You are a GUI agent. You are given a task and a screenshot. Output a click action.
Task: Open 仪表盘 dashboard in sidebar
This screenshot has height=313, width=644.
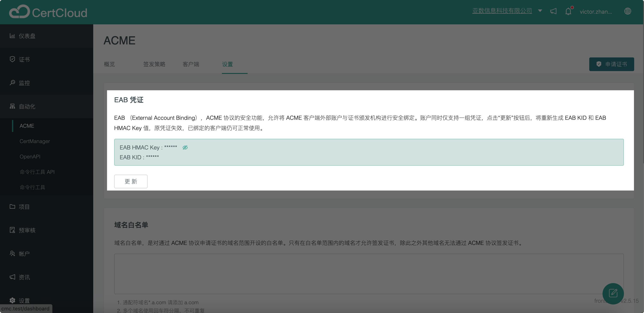pyautogui.click(x=46, y=36)
